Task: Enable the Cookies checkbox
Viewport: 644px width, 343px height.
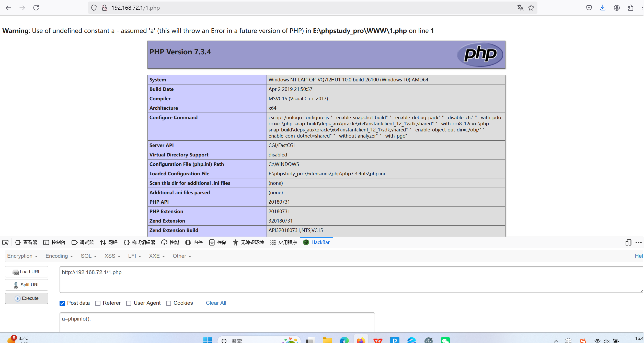Action: point(168,303)
